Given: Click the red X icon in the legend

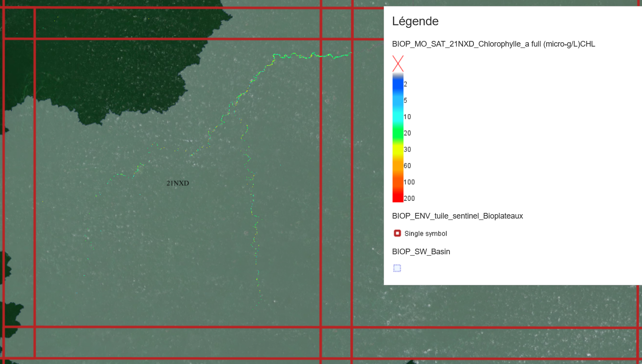Looking at the screenshot, I should pos(398,64).
